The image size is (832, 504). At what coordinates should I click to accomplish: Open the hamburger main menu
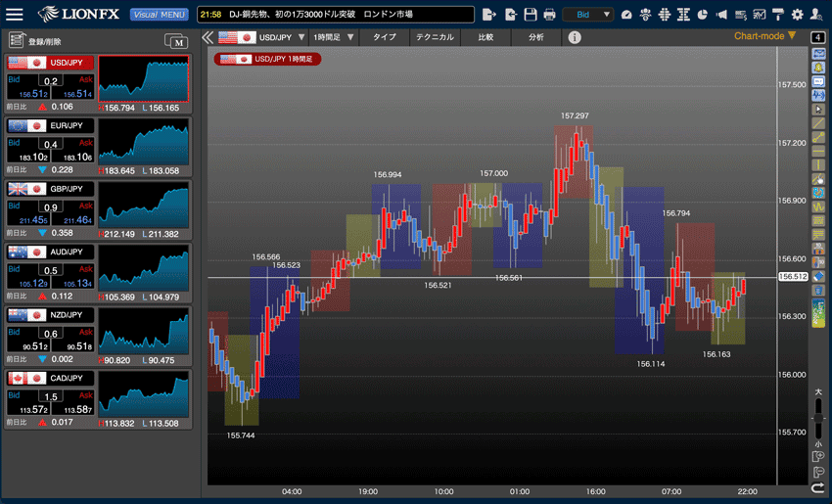(16, 15)
